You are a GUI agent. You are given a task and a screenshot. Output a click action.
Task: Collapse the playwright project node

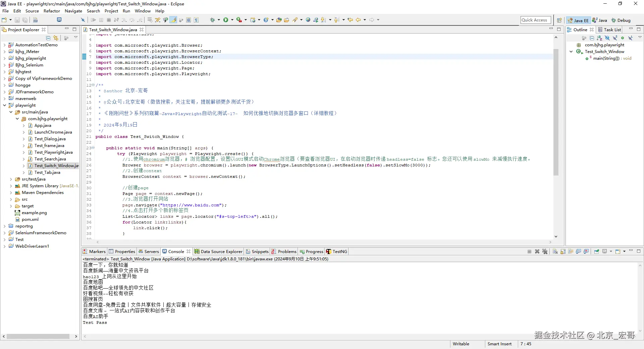4,105
